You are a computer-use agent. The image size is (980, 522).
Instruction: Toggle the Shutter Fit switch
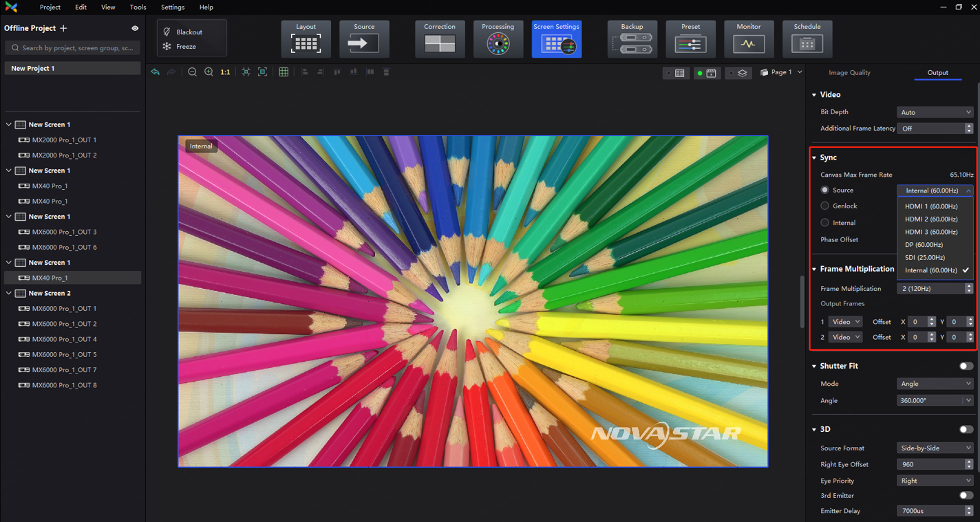tap(966, 366)
